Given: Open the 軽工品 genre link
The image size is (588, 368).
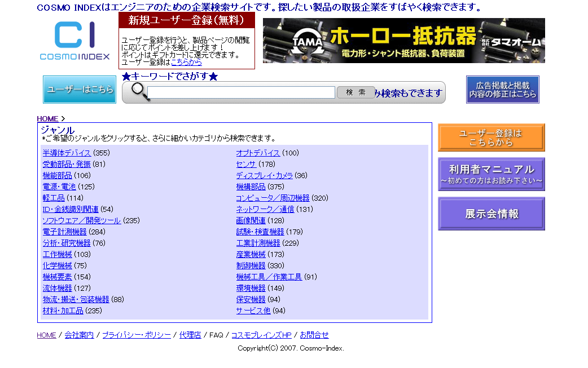Looking at the screenshot, I should (x=53, y=198).
